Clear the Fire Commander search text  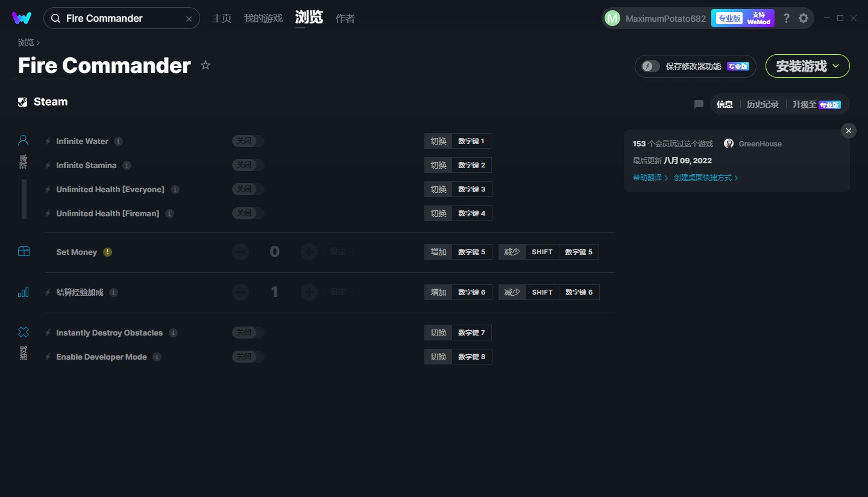tap(189, 19)
